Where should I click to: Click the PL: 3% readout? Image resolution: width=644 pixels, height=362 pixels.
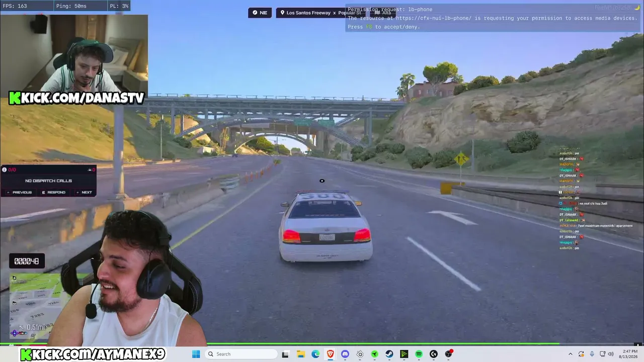point(119,6)
